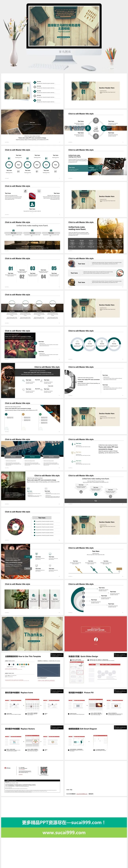
Task: Click the green person icon on the icons slide
Action: [x=32, y=204]
